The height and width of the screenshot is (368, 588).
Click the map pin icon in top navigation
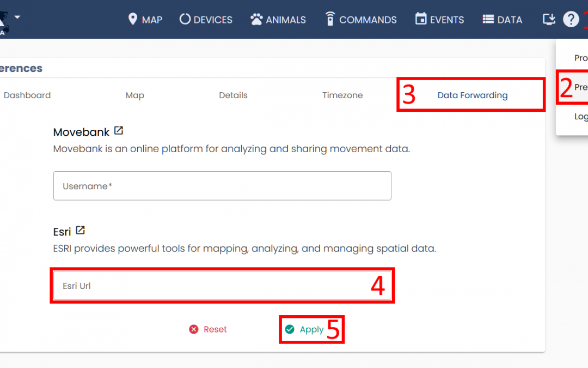pos(132,20)
